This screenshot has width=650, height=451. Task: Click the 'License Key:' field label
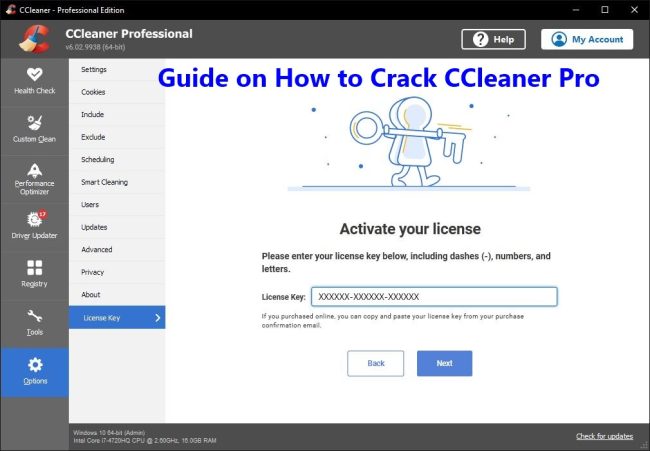pyautogui.click(x=284, y=297)
